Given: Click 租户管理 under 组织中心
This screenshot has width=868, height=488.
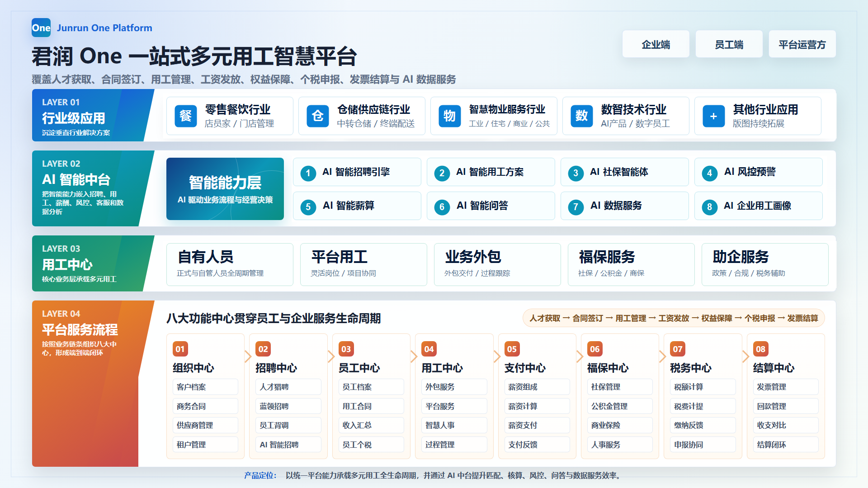Looking at the screenshot, I should [205, 445].
